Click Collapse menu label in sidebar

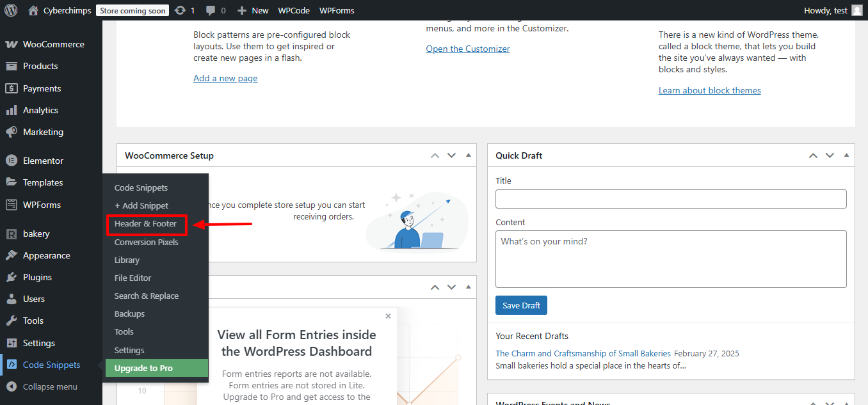50,386
